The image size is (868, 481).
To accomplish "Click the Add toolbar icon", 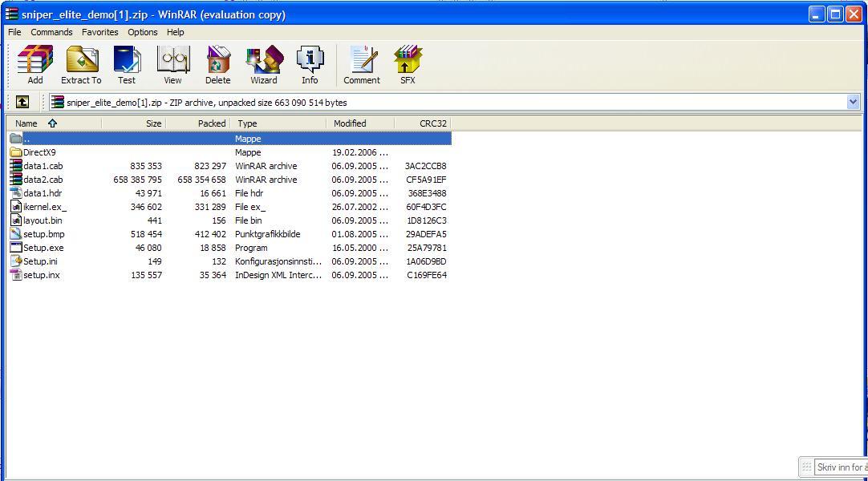I will pos(34,65).
